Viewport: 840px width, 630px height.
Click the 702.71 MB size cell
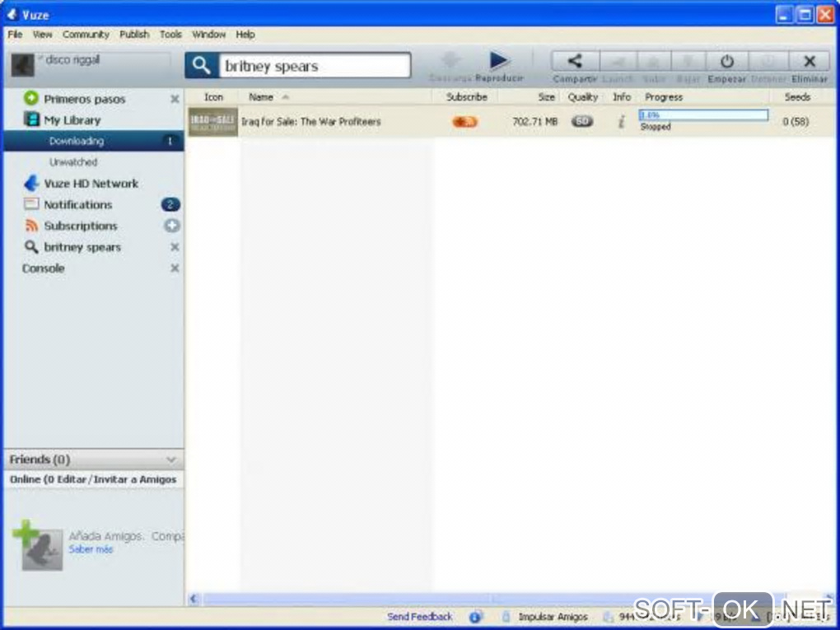534,122
